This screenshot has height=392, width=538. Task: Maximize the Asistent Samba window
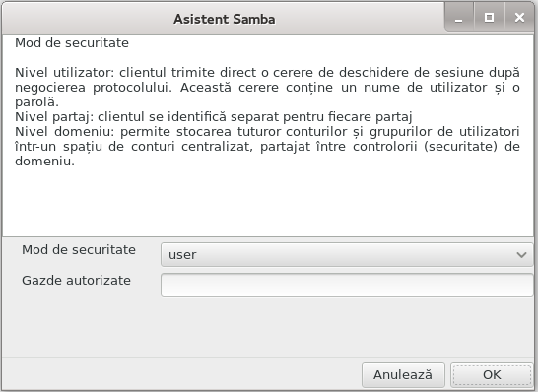click(489, 17)
